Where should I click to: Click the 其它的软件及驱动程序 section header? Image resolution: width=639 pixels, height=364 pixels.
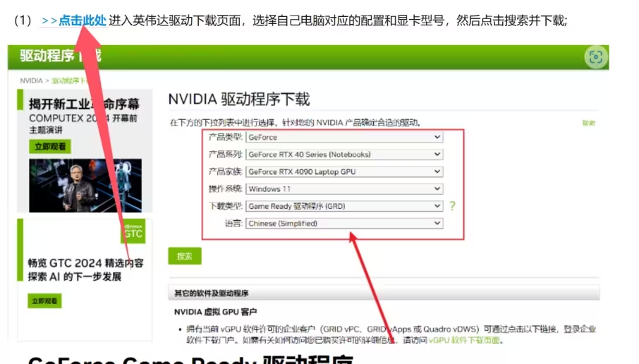[212, 293]
